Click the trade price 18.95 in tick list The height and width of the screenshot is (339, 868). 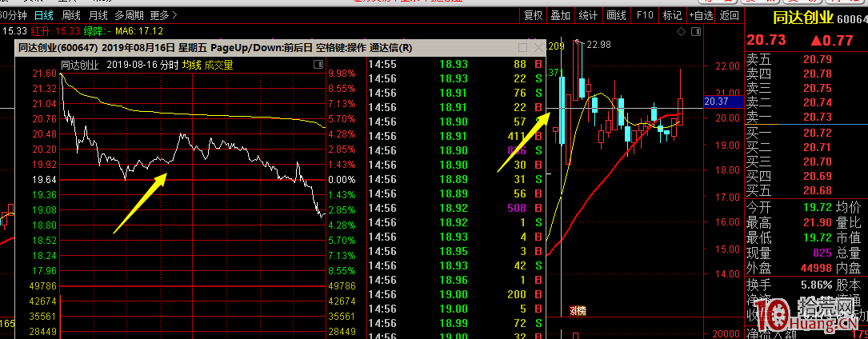(454, 251)
